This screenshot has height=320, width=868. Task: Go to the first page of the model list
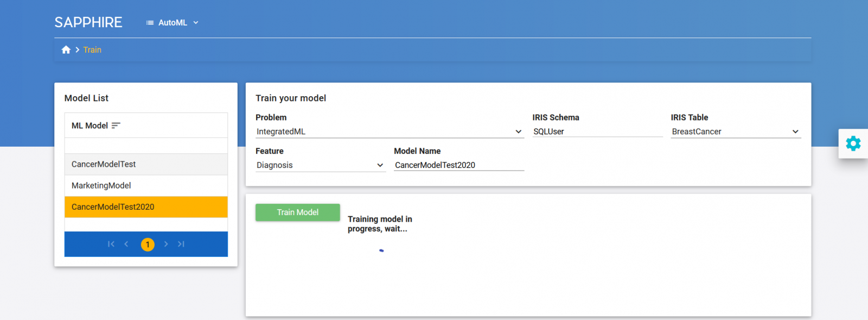pos(111,244)
